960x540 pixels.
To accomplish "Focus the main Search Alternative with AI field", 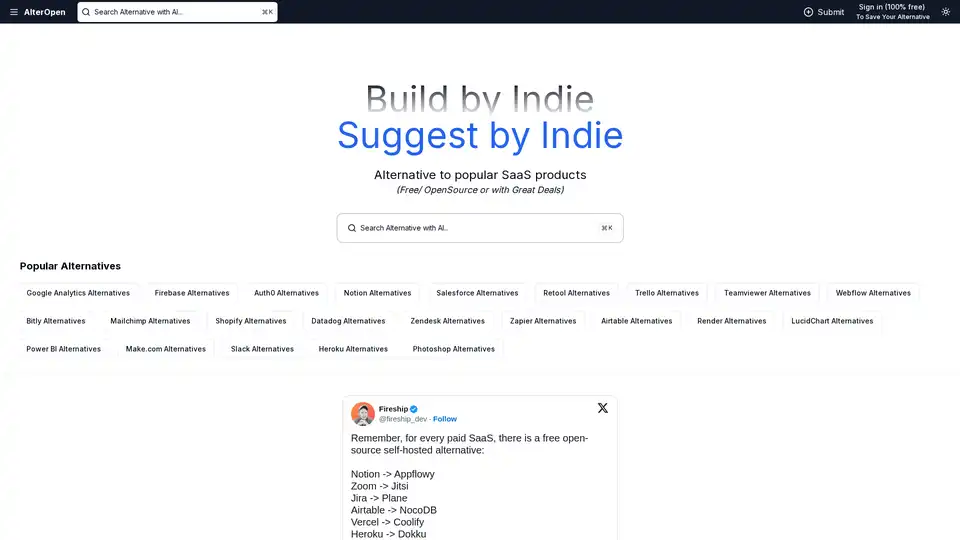I will tap(470, 228).
